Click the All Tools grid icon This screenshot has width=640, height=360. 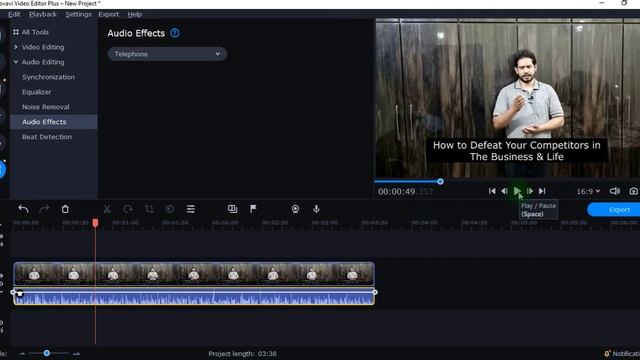point(16,32)
